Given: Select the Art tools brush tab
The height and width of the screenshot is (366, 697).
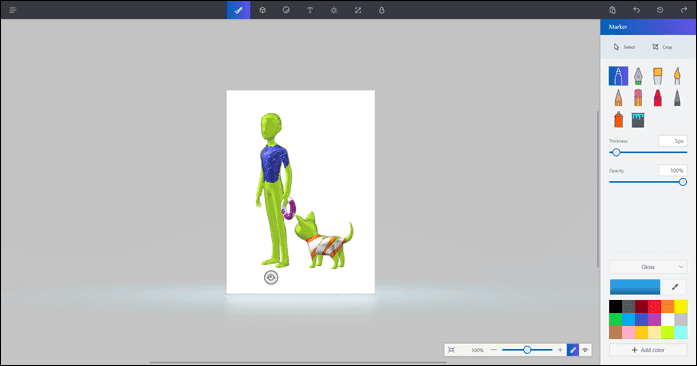Looking at the screenshot, I should tap(238, 10).
